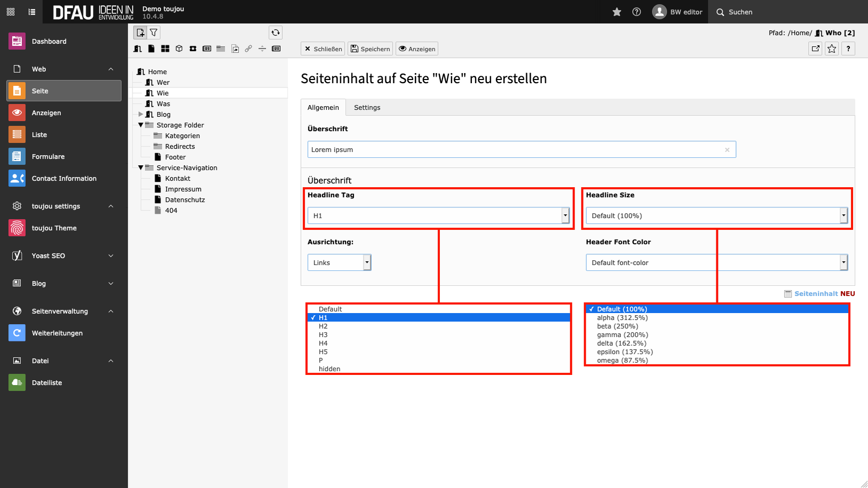Viewport: 868px width, 488px height.
Task: Open help question mark in top bar
Action: click(x=636, y=12)
